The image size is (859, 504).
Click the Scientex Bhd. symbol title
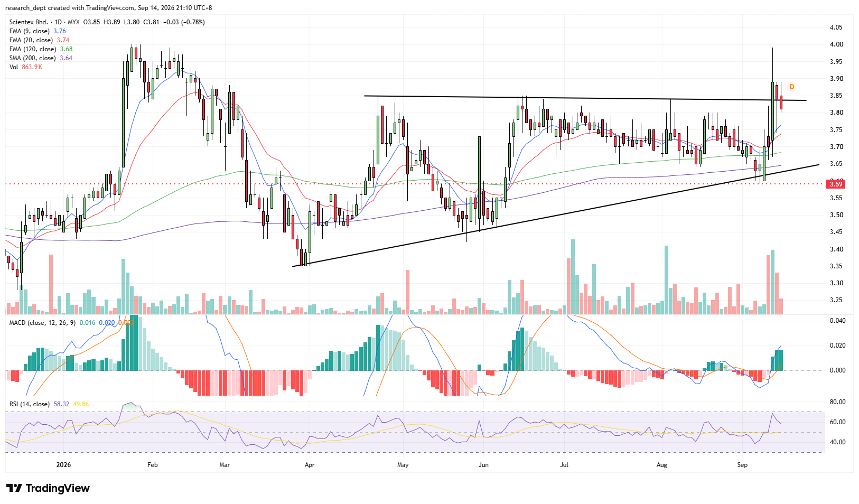[29, 22]
